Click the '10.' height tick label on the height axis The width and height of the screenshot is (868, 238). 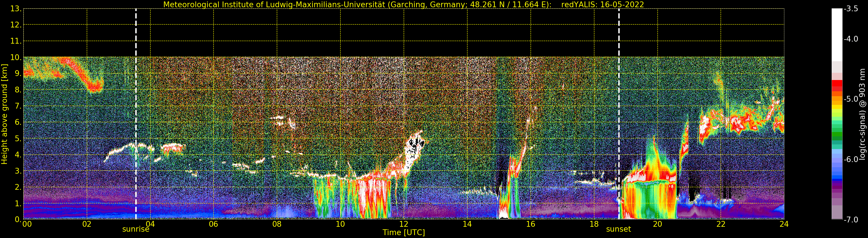tap(16, 57)
